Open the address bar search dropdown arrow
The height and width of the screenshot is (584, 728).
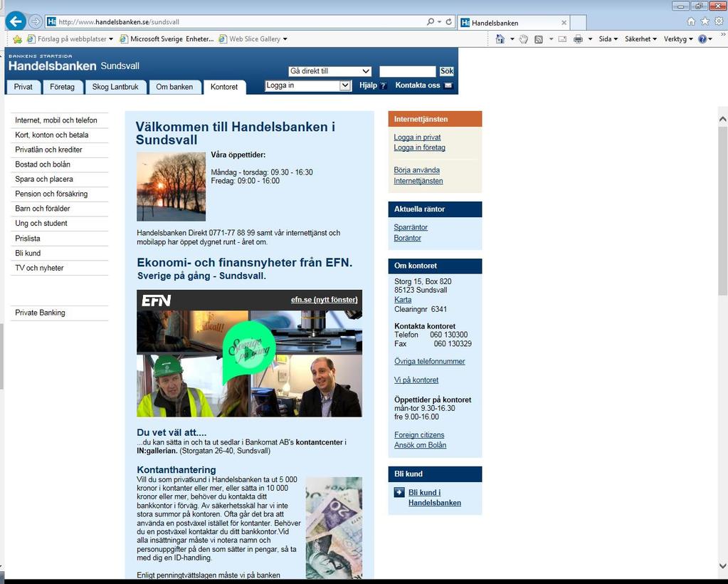(x=439, y=22)
